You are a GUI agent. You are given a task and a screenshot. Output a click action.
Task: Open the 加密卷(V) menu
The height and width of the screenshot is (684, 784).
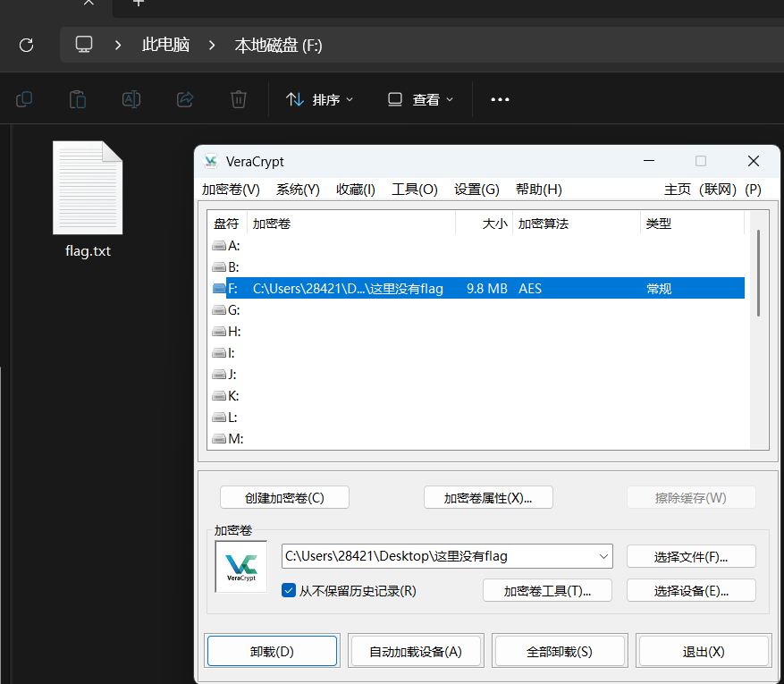(x=231, y=190)
